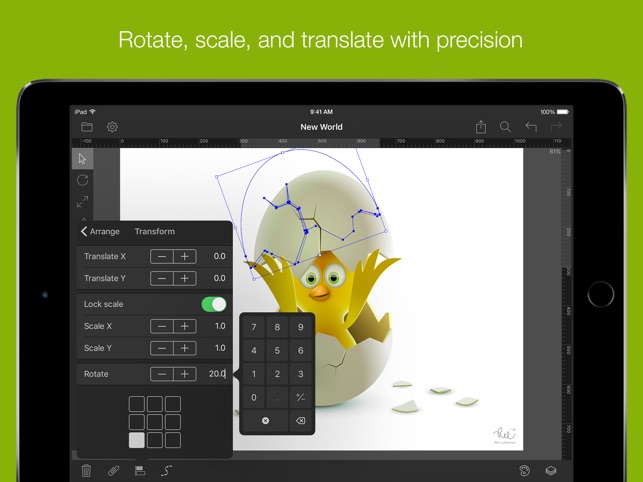Decrease Scale Y value
Viewport: 643px width, 482px height.
pos(162,348)
